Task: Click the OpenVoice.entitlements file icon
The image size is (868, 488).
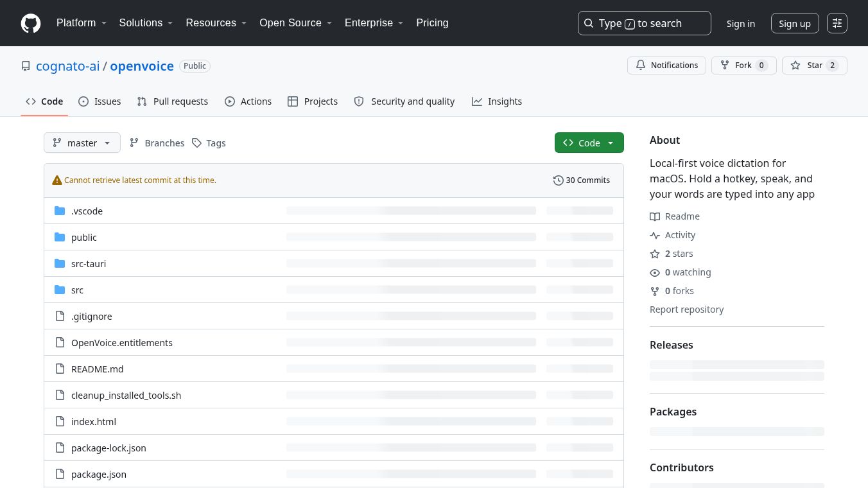Action: (x=60, y=342)
